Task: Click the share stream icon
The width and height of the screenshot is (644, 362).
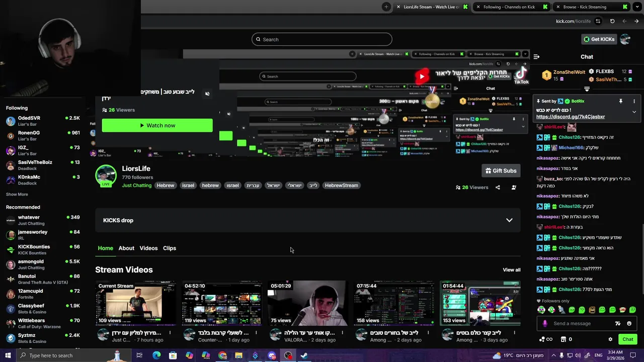Action: click(x=498, y=188)
